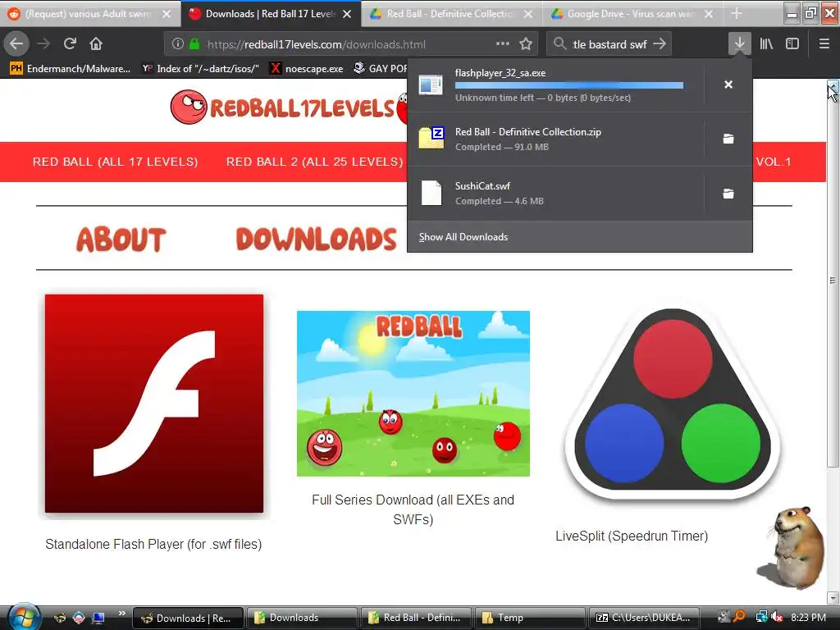Open LiveSplit (Speedrun Timer) link
The height and width of the screenshot is (630, 840).
click(632, 536)
